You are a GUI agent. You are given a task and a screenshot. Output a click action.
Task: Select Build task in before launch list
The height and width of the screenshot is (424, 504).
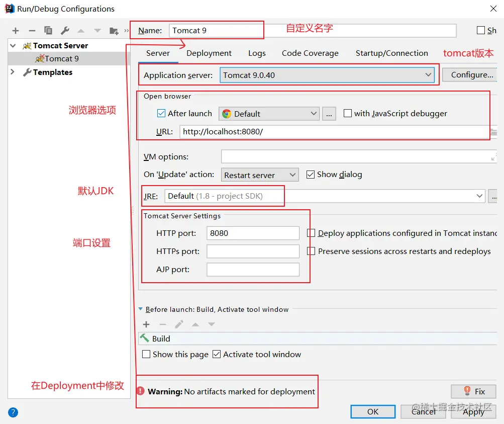[x=318, y=338]
